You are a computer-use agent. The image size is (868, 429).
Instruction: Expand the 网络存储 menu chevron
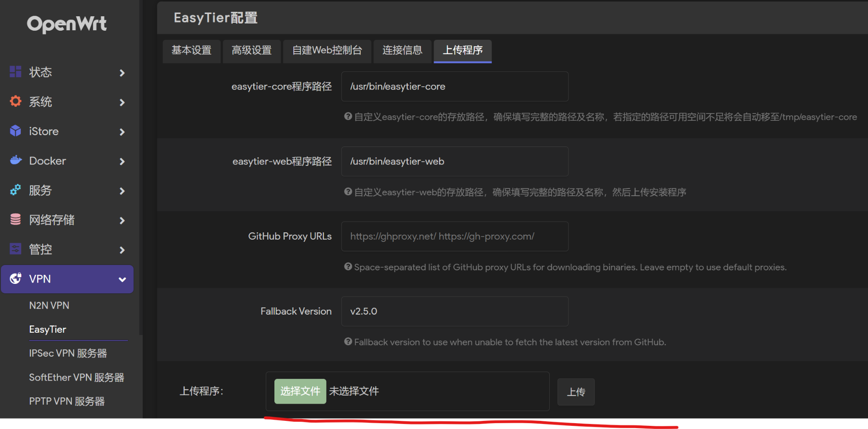tap(122, 221)
